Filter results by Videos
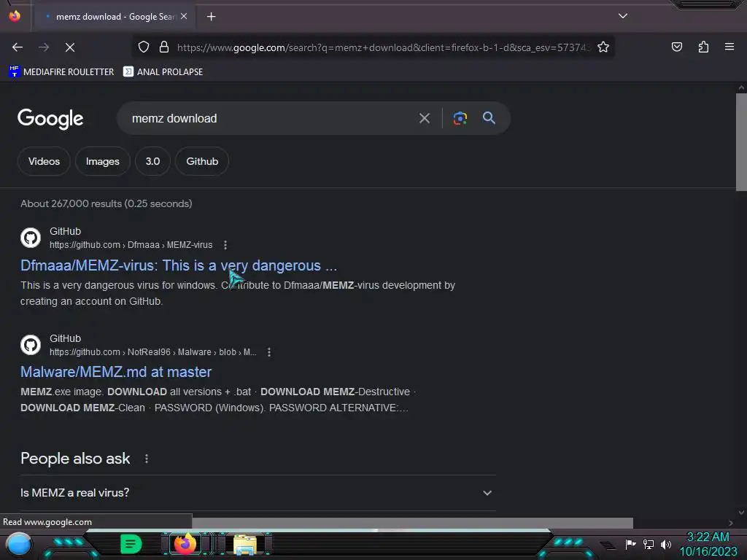Viewport: 747px width, 560px height. (44, 161)
